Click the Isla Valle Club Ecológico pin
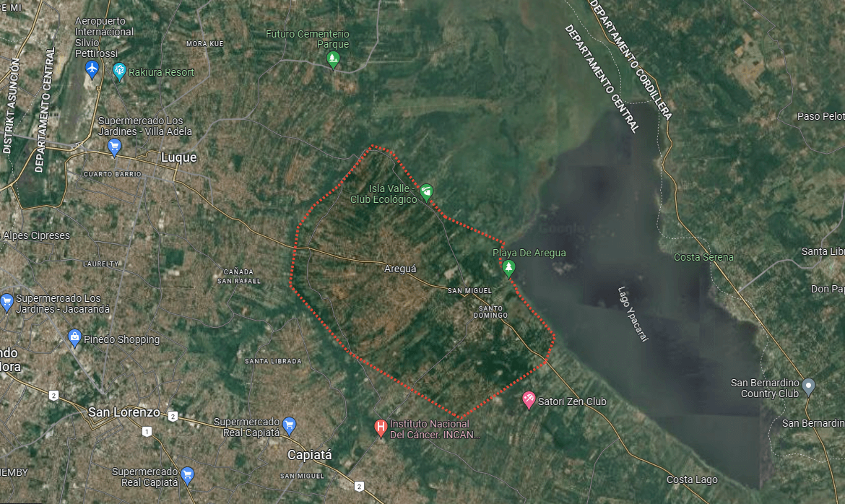 426,193
